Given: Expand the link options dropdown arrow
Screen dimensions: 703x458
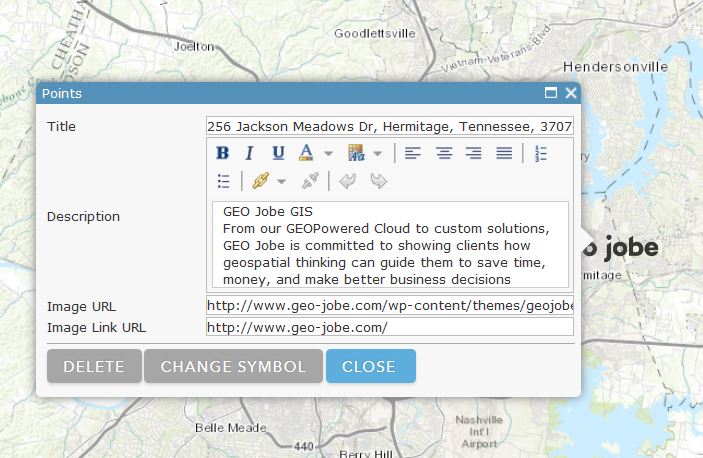Looking at the screenshot, I should [281, 182].
